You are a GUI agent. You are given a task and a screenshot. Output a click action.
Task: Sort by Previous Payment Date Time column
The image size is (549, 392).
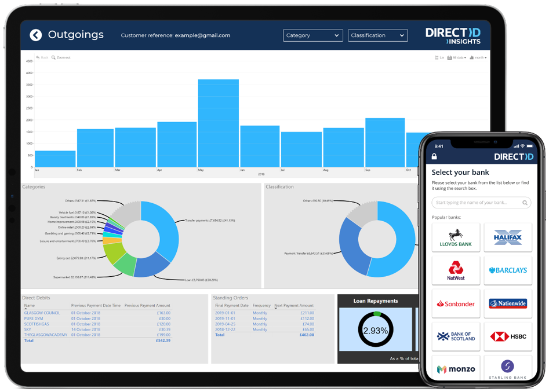point(96,306)
